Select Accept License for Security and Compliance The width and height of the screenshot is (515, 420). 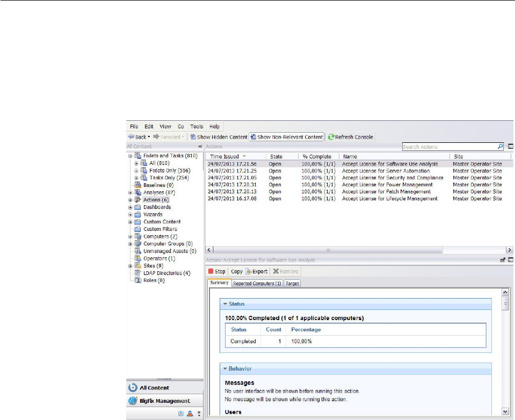point(358,178)
